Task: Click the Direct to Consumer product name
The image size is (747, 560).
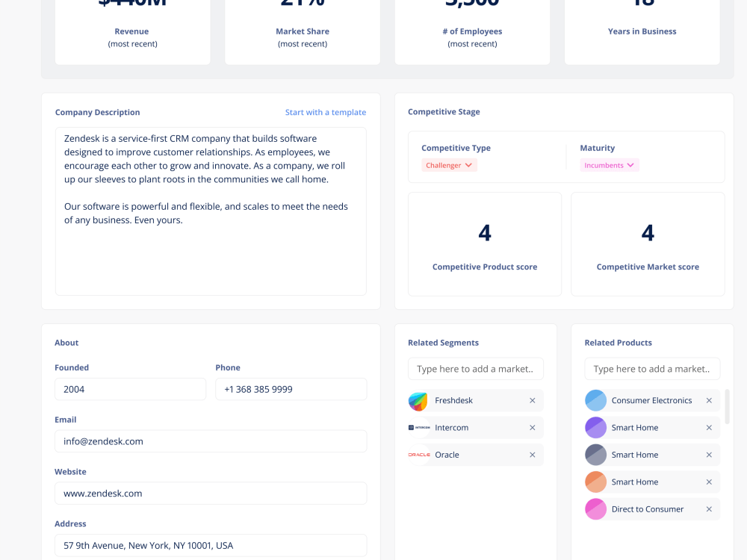Action: [x=648, y=509]
